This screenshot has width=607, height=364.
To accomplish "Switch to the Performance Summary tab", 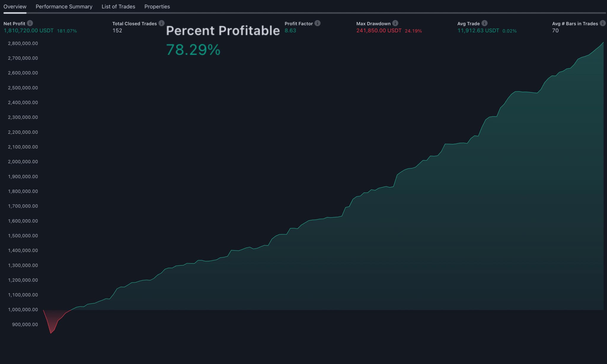I will [64, 7].
